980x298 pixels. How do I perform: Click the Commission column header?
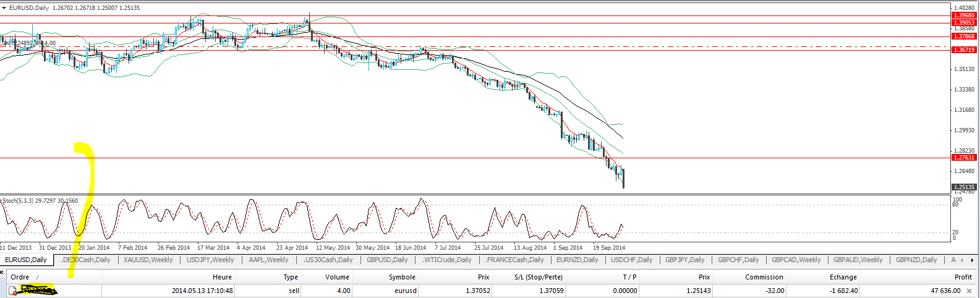coord(764,277)
